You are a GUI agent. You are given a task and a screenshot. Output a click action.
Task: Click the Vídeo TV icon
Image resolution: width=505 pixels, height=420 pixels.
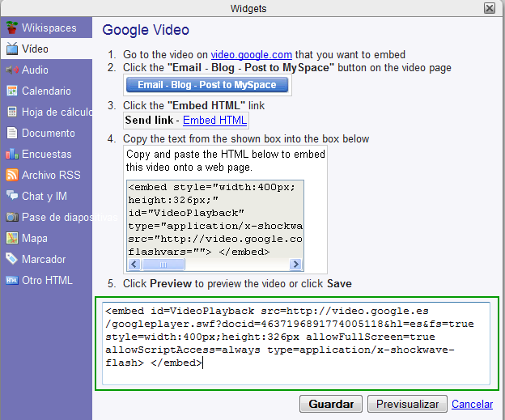(x=12, y=49)
